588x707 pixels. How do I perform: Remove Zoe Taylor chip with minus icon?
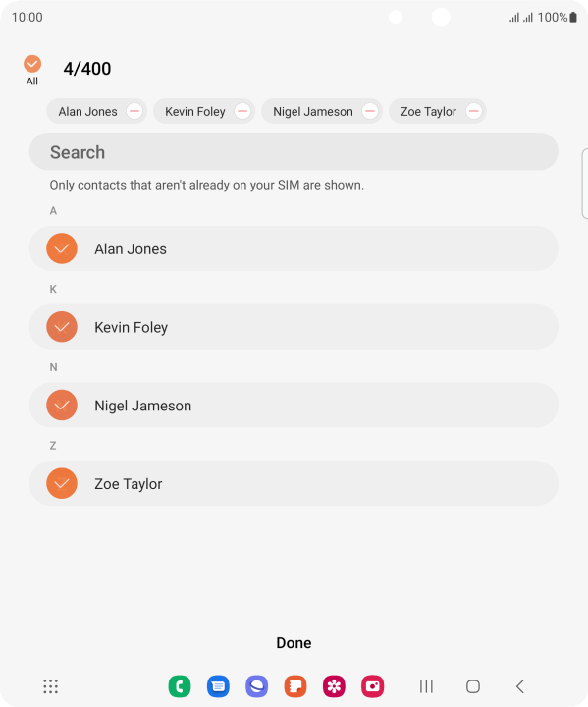(474, 111)
